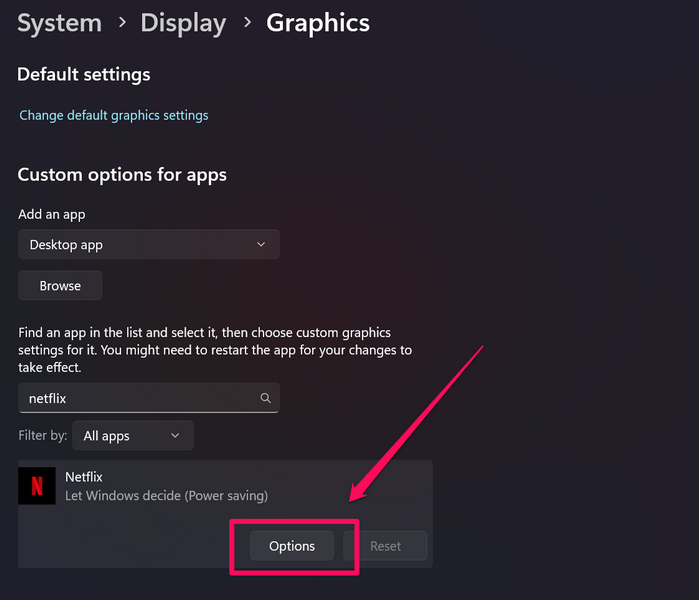The image size is (699, 600).
Task: Click the Add an app label
Action: [x=53, y=214]
